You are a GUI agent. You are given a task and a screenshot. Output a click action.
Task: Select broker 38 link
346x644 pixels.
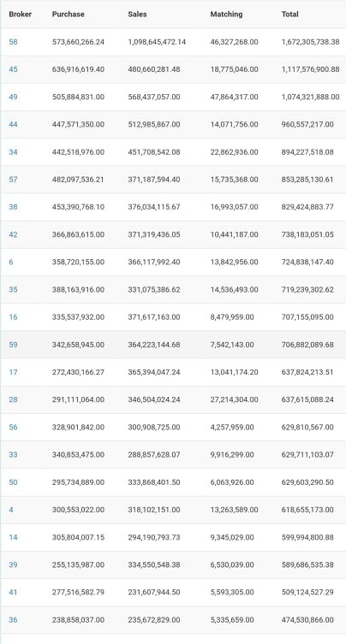pos(13,207)
